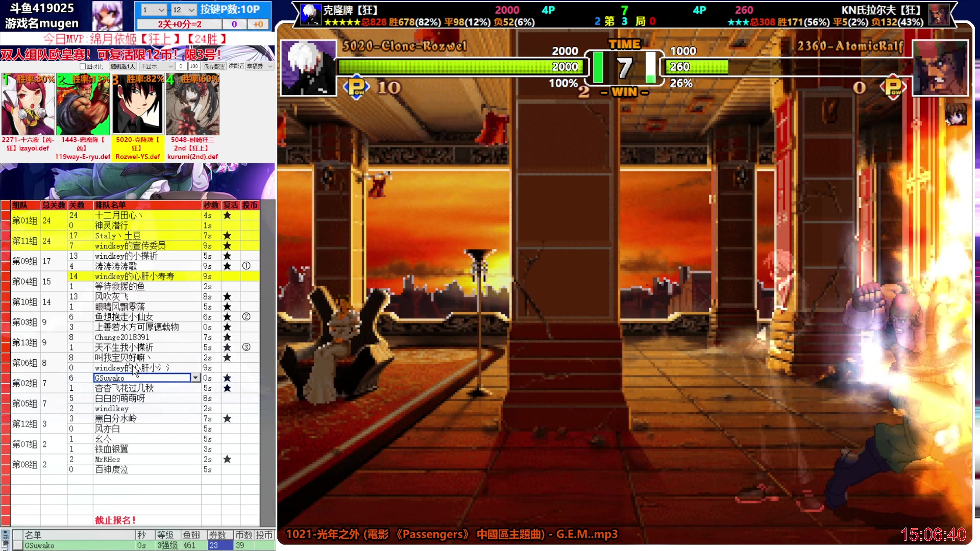Edit the field showing 0 next to 不显示

coord(181,66)
